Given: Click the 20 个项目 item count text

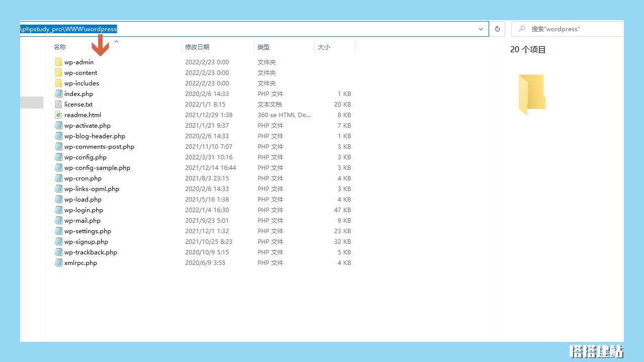Looking at the screenshot, I should point(528,50).
